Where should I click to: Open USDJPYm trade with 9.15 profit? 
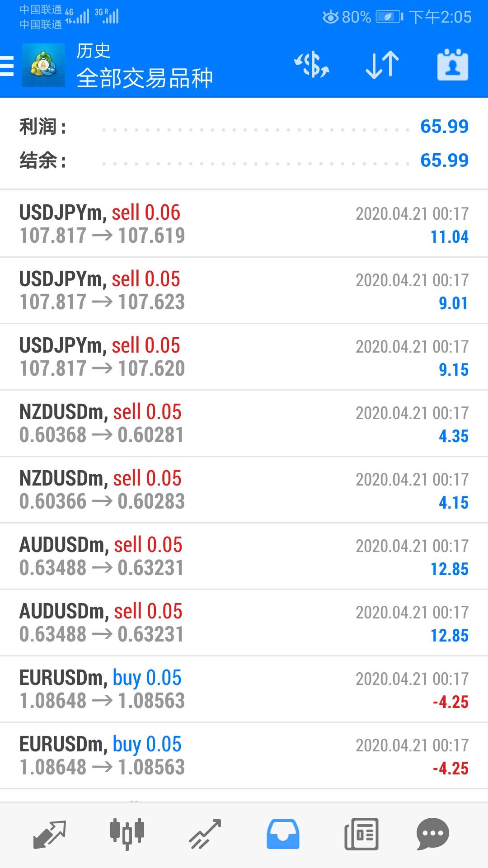coord(244,357)
